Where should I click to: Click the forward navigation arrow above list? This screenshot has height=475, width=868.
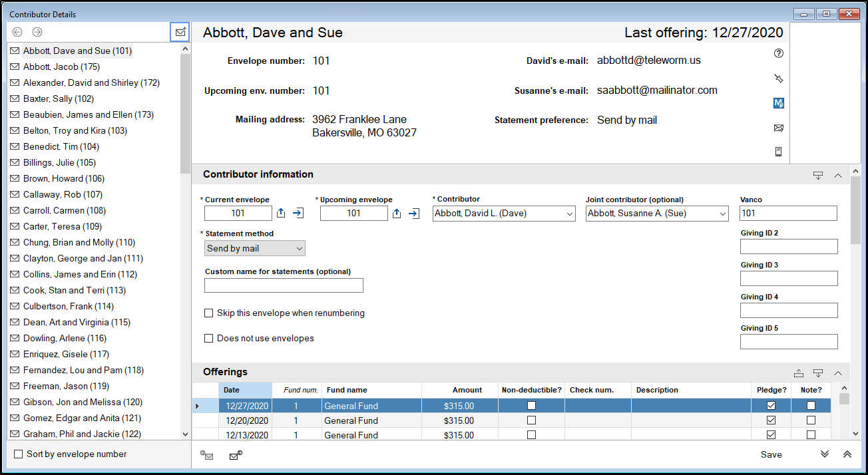(37, 32)
